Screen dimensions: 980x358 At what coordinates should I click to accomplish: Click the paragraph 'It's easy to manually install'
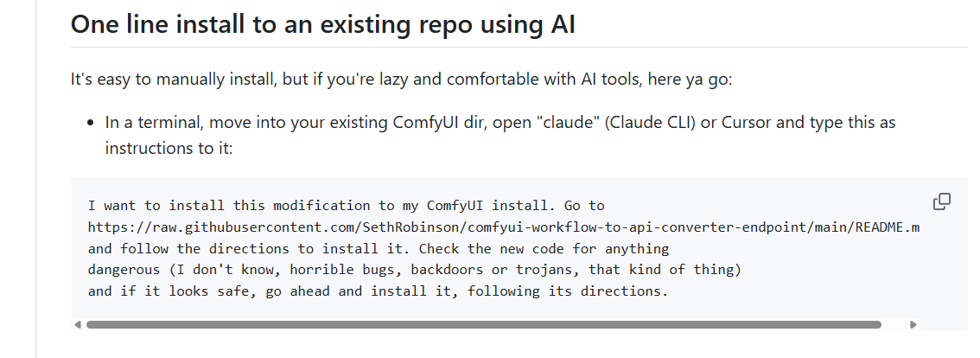pyautogui.click(x=401, y=80)
